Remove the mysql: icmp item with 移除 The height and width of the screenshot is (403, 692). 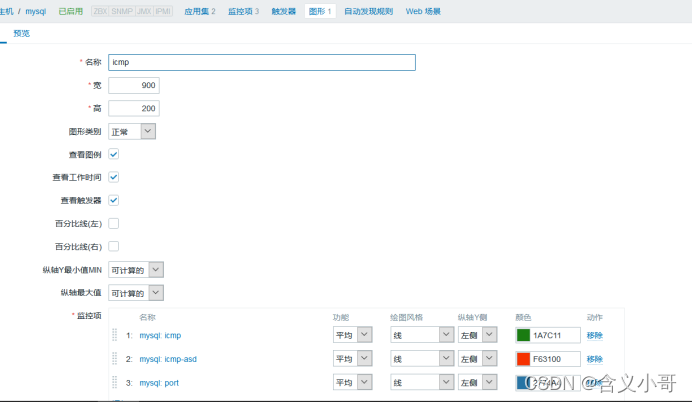[594, 335]
